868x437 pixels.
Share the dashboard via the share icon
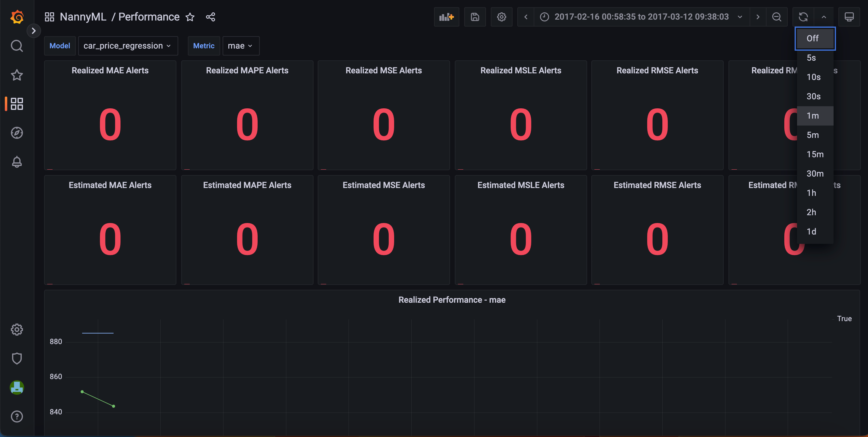coord(211,17)
